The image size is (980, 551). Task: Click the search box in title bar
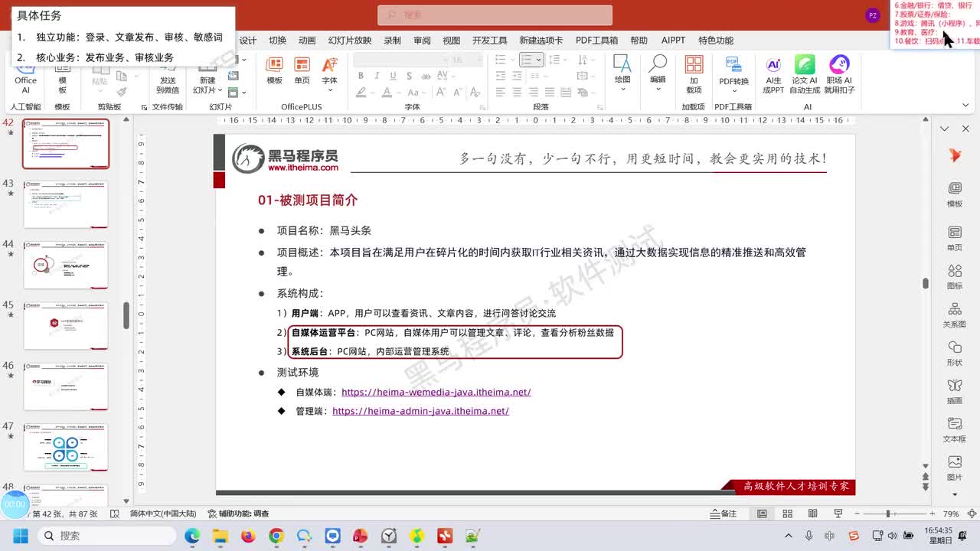point(495,15)
